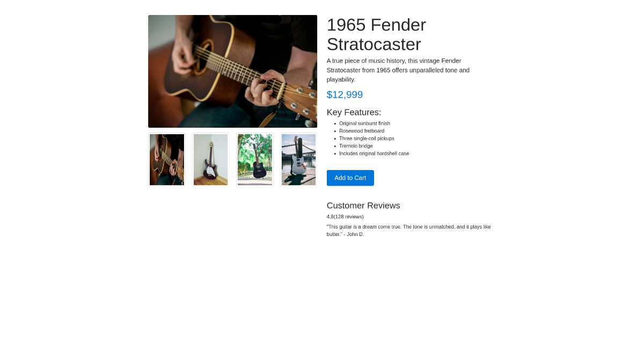
Task: Click the 128 reviews count
Action: [348, 216]
